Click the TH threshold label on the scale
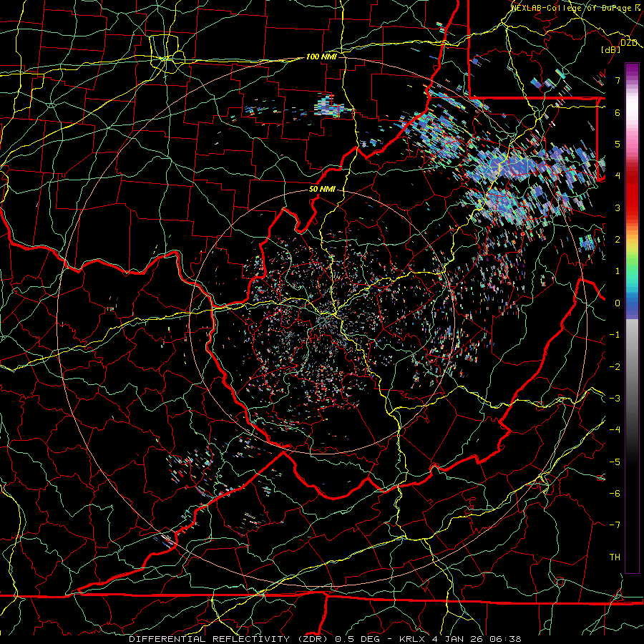This screenshot has height=644, width=644. point(615,557)
